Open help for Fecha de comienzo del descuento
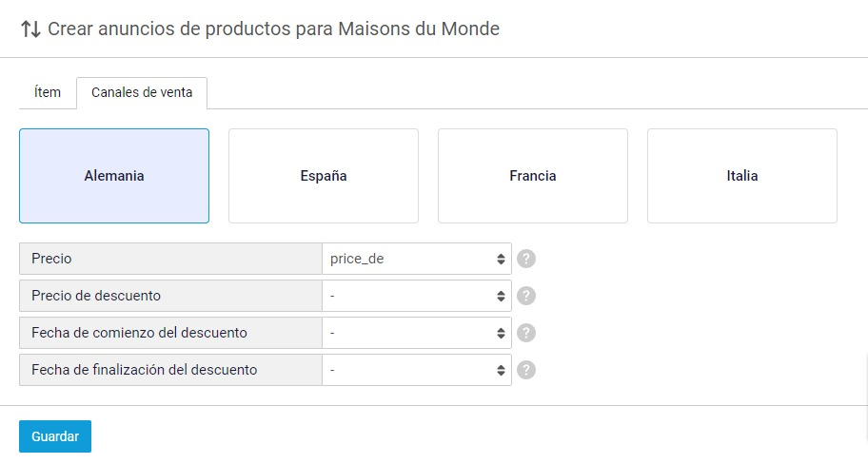The height and width of the screenshot is (464, 868). [x=526, y=333]
